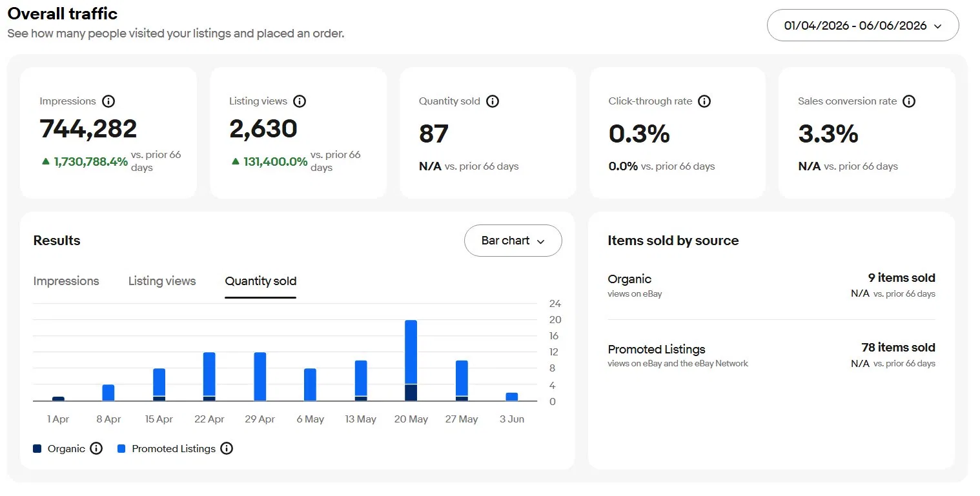This screenshot has width=980, height=496.
Task: Click the 0.3% click-through rate value
Action: (639, 134)
